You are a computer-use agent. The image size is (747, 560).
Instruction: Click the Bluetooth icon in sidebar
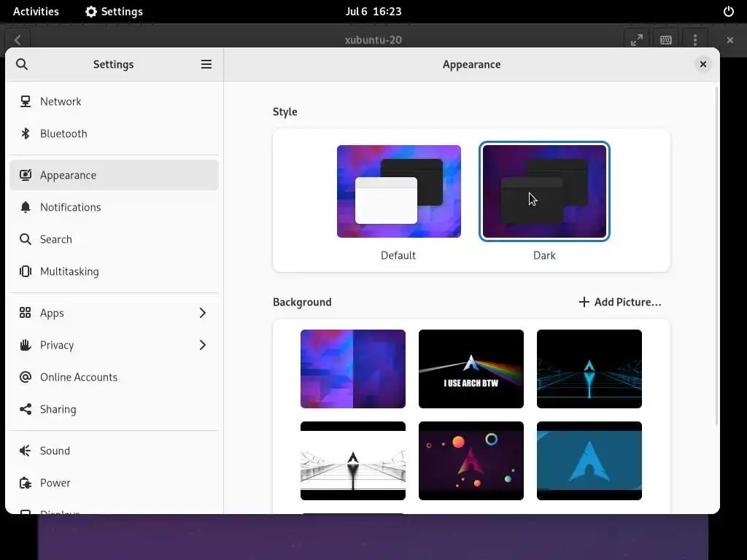26,133
